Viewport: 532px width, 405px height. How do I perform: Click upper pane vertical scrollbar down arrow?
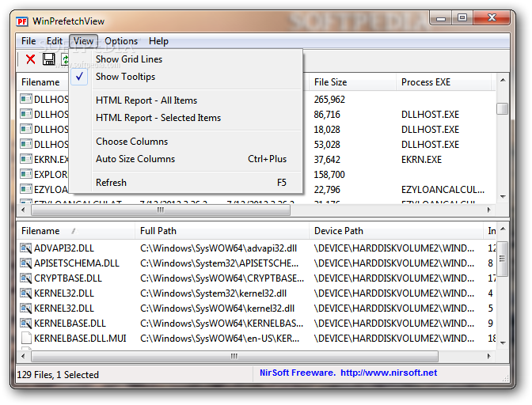503,197
